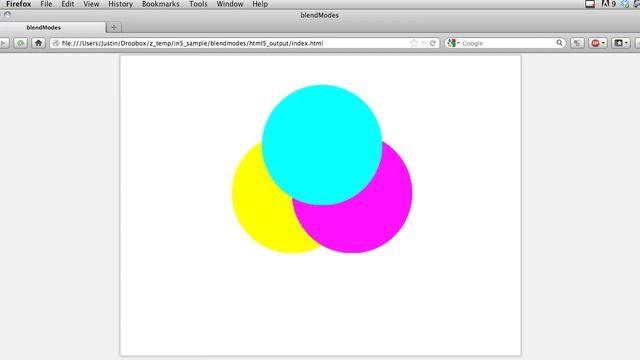Click the cyan circle
This screenshot has width=640, height=360.
322,144
